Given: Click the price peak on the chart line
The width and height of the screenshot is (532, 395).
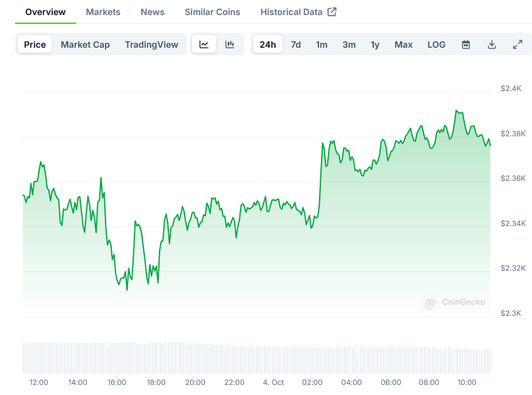Looking at the screenshot, I should [457, 111].
